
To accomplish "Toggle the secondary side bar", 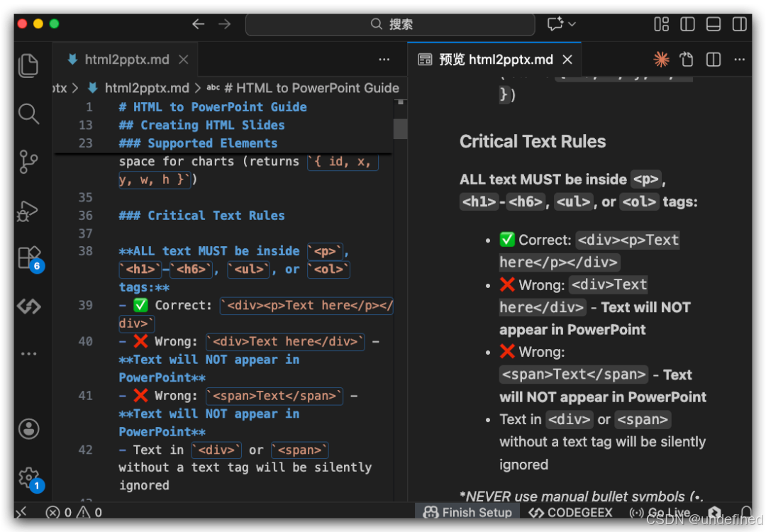I will 739,24.
